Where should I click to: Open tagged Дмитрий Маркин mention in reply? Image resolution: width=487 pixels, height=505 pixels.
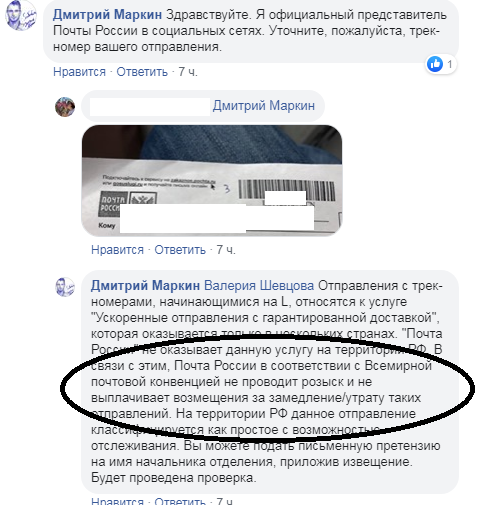pyautogui.click(x=264, y=106)
